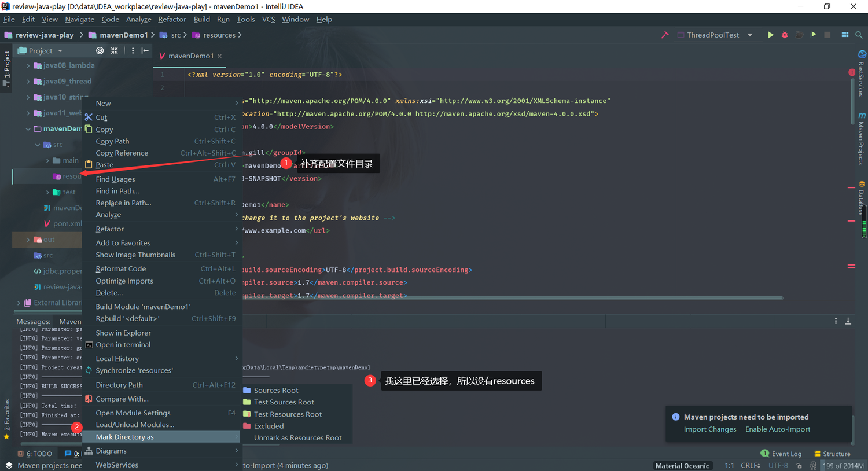Select jdbc.properties file in project tree
Image resolution: width=868 pixels, height=471 pixels.
58,271
